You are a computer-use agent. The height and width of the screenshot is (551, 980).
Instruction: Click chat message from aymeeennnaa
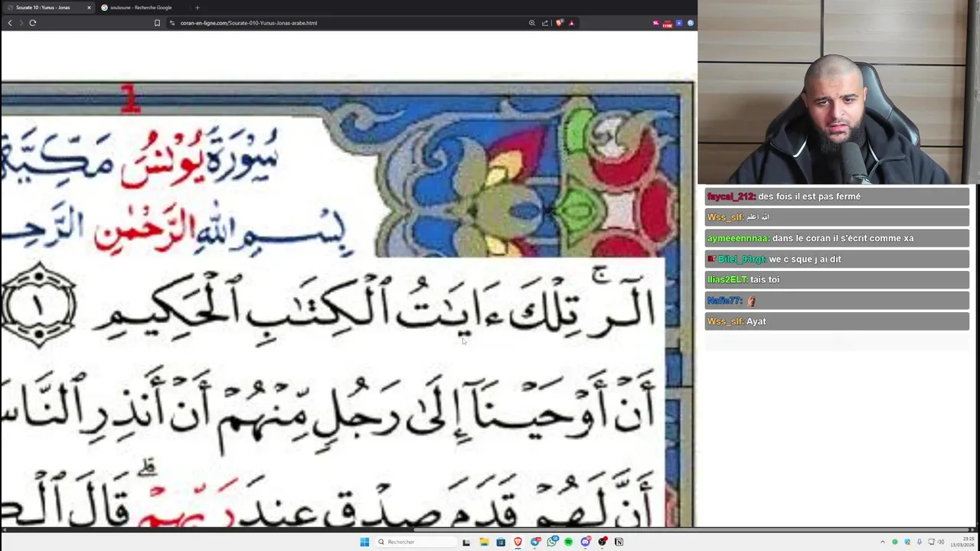tap(837, 238)
